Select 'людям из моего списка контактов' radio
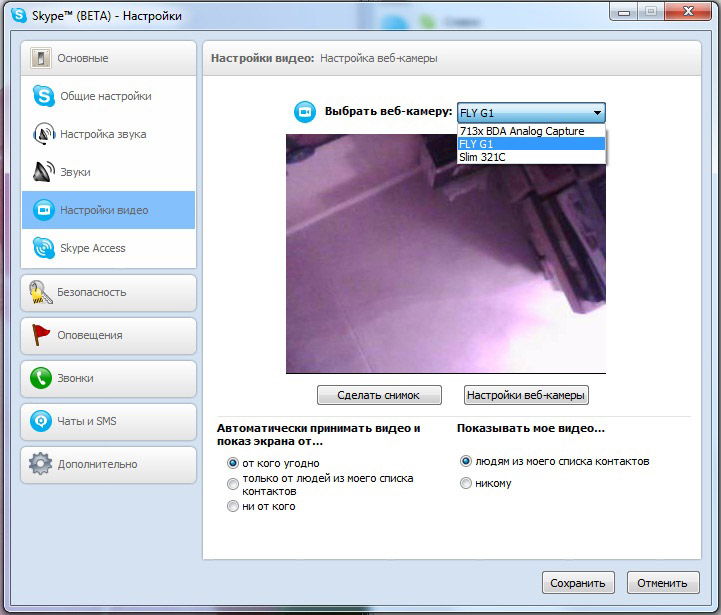The image size is (721, 615). click(x=465, y=461)
